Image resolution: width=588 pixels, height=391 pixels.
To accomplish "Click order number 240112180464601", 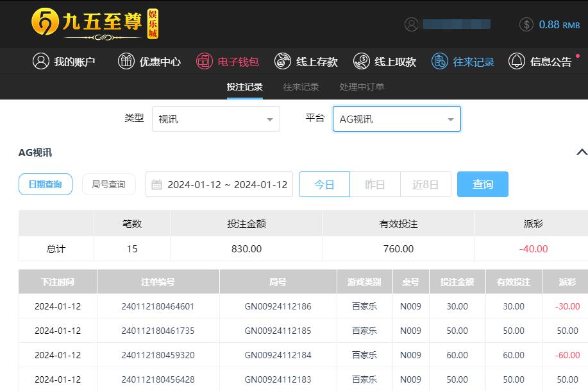I will click(158, 306).
